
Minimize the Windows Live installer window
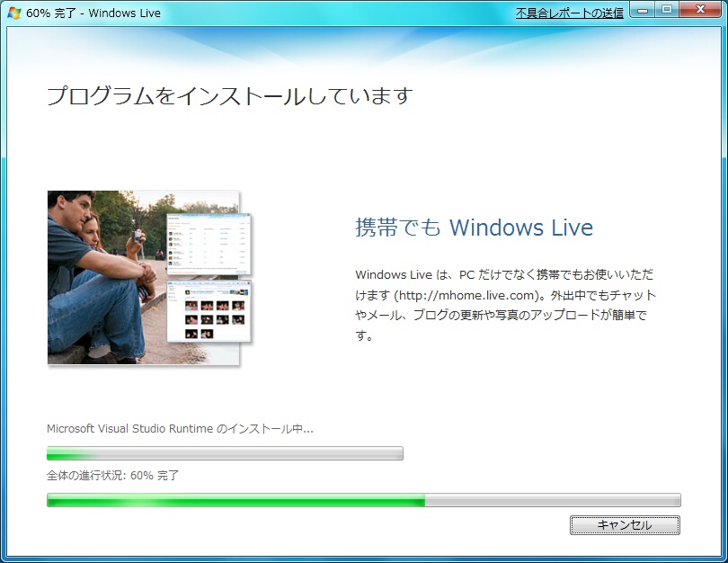(643, 10)
